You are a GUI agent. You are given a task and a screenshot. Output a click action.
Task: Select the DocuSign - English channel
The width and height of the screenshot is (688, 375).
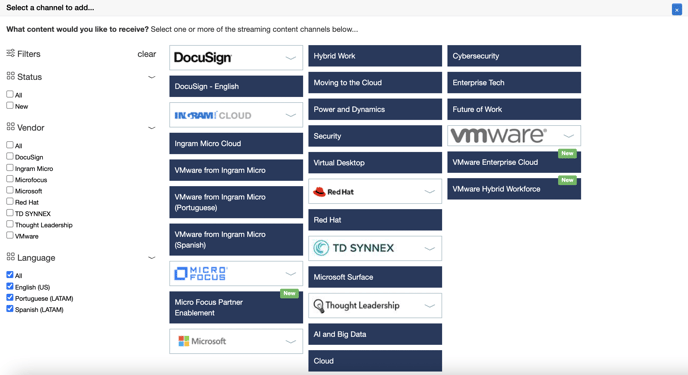[236, 86]
